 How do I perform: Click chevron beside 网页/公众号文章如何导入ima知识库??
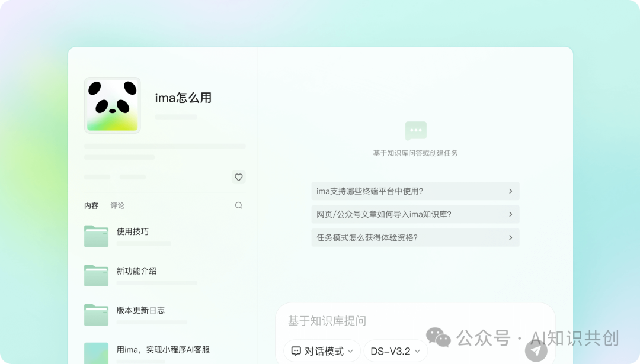[510, 214]
